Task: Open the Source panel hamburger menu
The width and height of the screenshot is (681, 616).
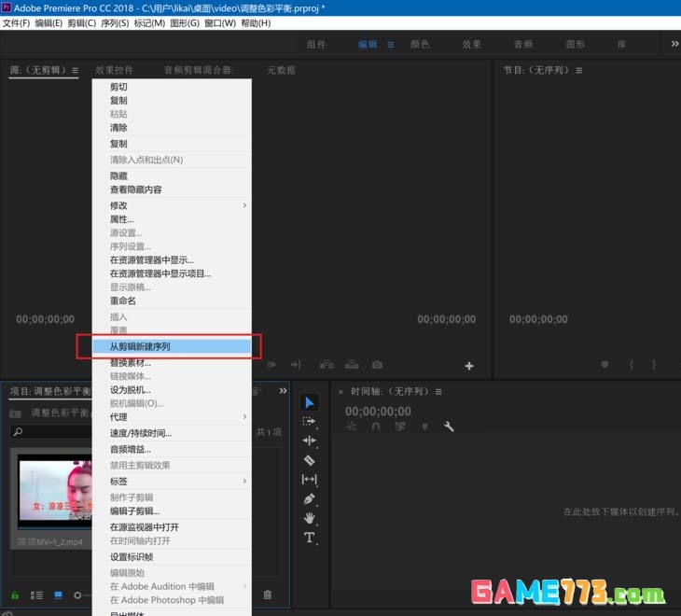Action: [x=76, y=70]
